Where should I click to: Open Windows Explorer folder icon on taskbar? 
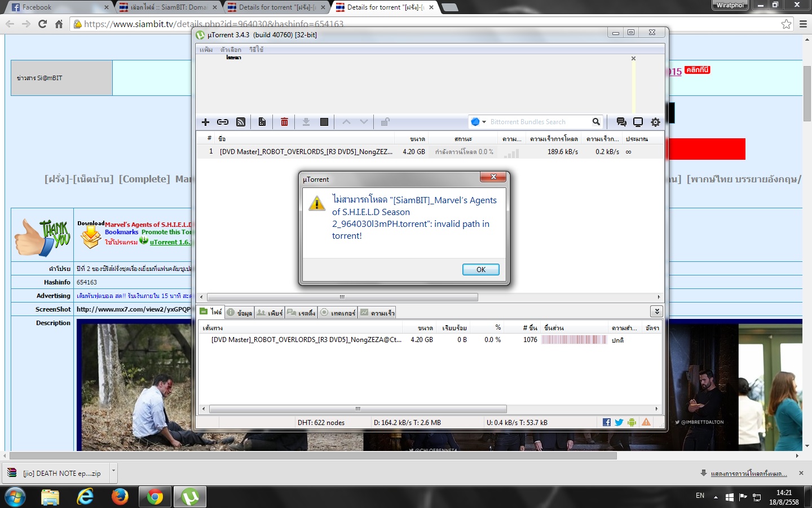tap(50, 497)
